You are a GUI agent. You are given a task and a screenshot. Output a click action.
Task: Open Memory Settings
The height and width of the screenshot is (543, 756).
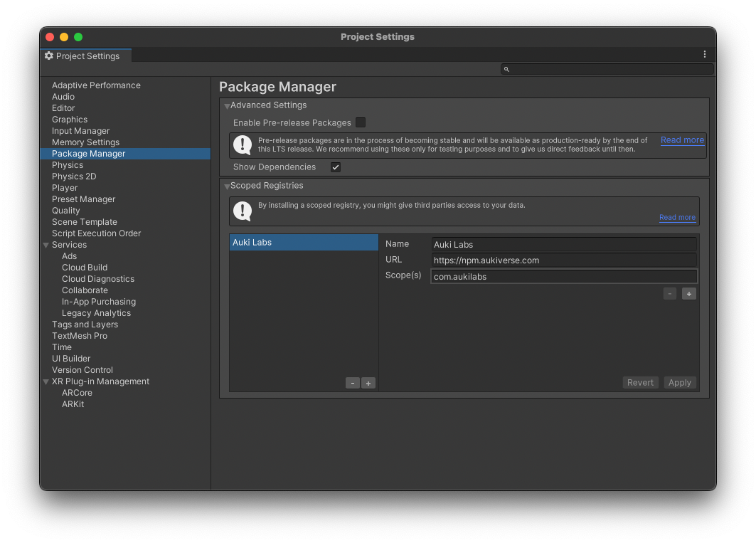coord(86,142)
